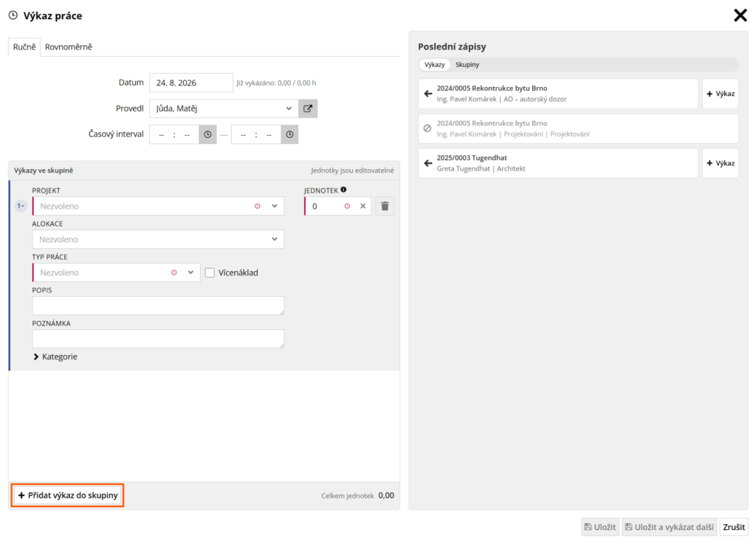Delete the work report via trash icon
756x544 pixels.
pyautogui.click(x=385, y=206)
